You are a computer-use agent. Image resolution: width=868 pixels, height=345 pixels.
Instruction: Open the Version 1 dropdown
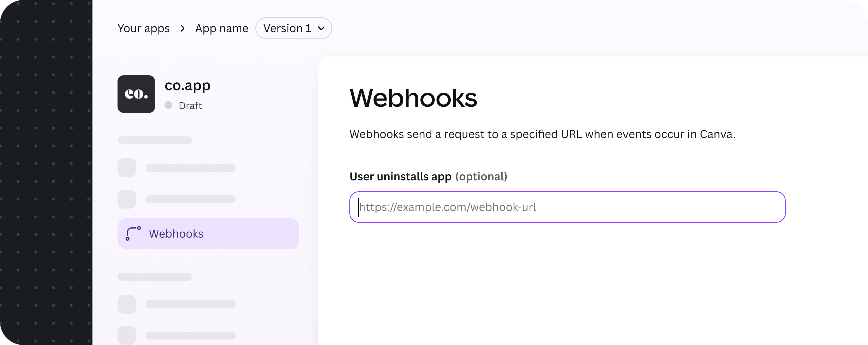(x=294, y=28)
